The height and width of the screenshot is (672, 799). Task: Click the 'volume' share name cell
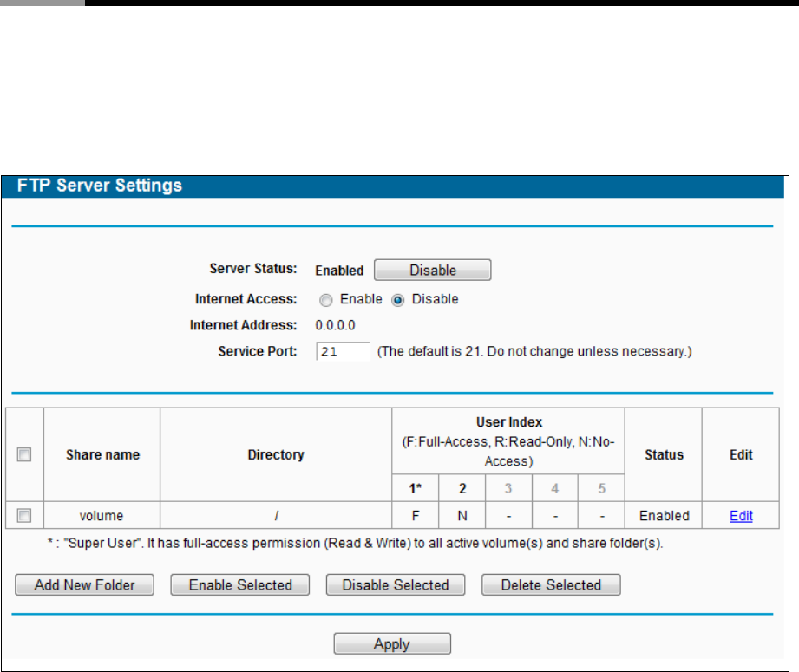tap(102, 516)
